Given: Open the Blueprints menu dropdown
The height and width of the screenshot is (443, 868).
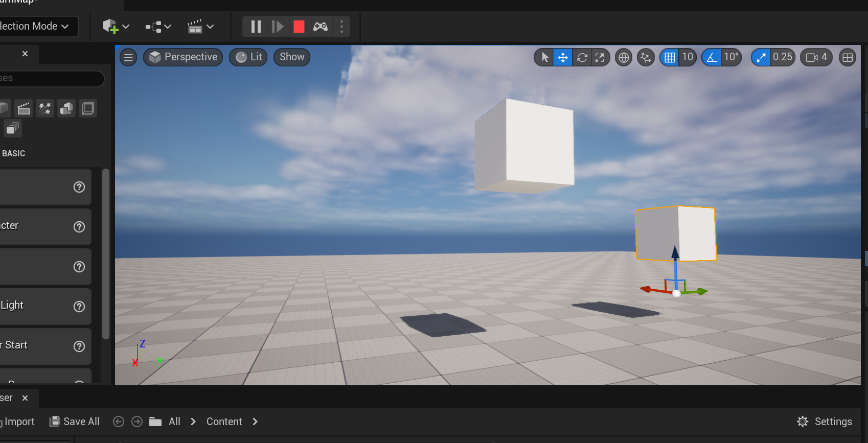Looking at the screenshot, I should (158, 27).
